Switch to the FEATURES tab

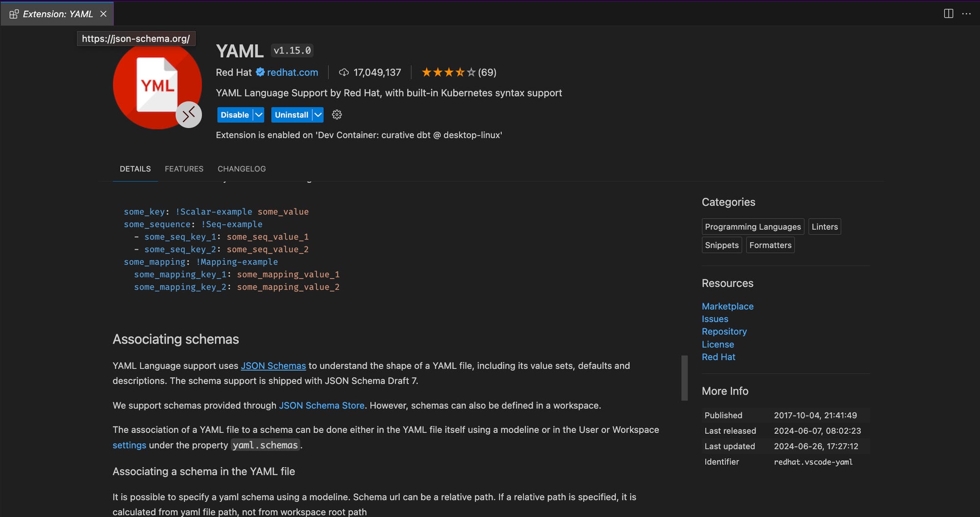[184, 169]
